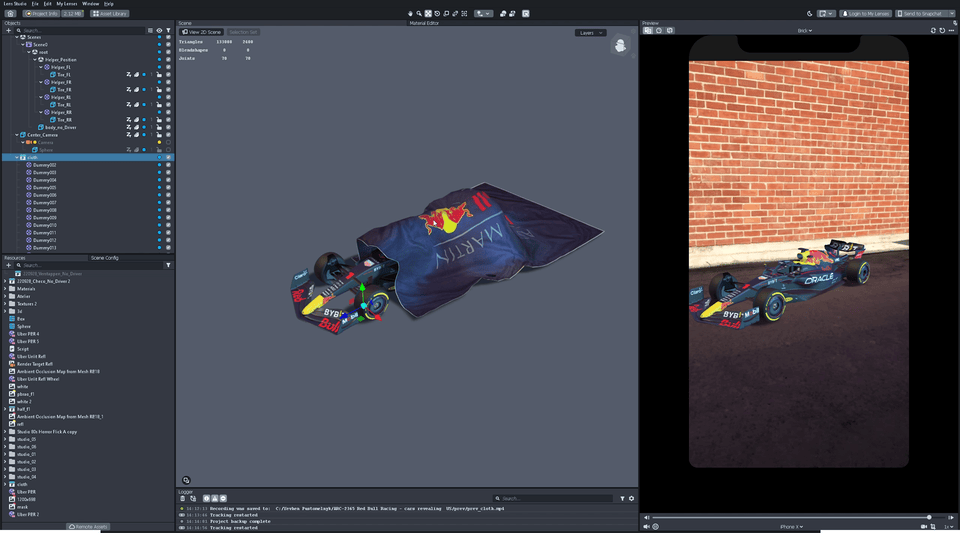Click the record camera icon below the Preview
Image resolution: width=960 pixels, height=533 pixels.
click(x=924, y=526)
